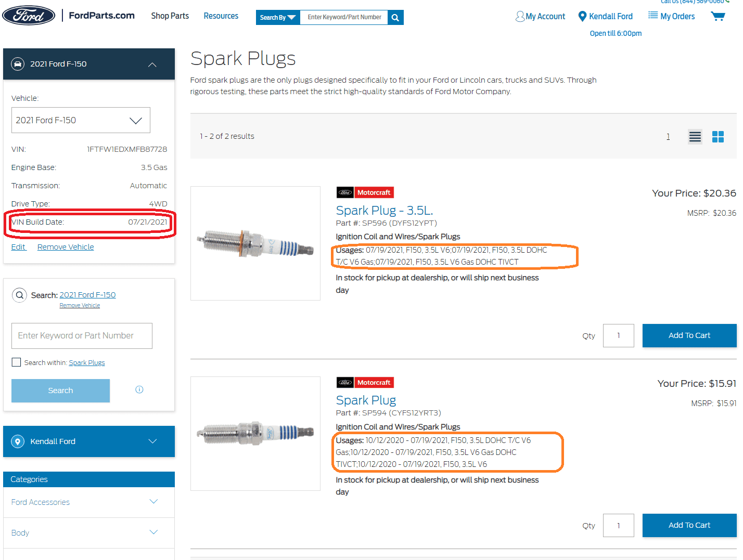Open the Resources menu
The height and width of the screenshot is (560, 743).
(x=221, y=16)
